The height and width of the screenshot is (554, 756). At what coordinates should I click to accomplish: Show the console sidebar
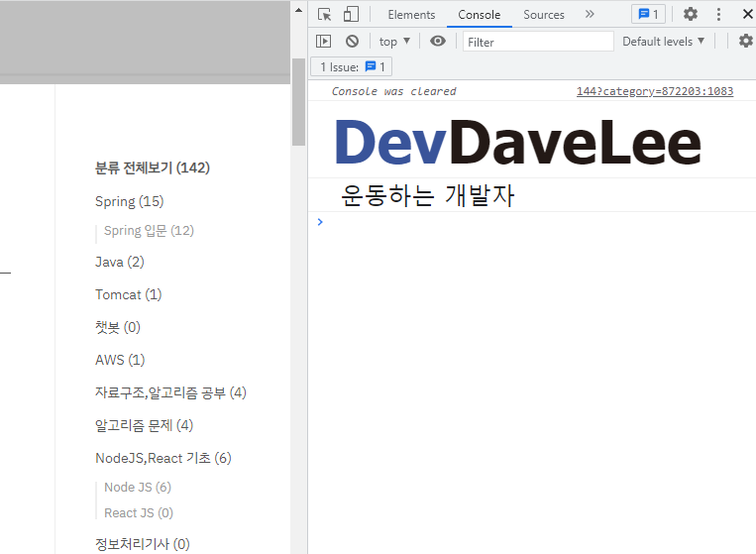pyautogui.click(x=324, y=42)
